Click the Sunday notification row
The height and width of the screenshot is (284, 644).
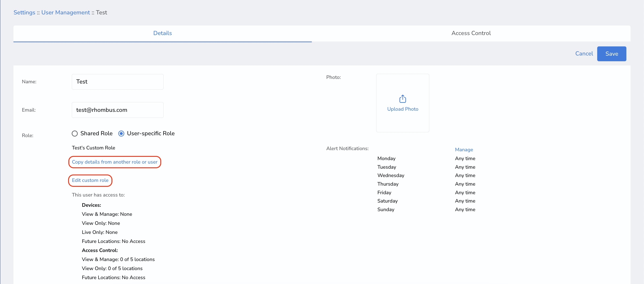[426, 209]
